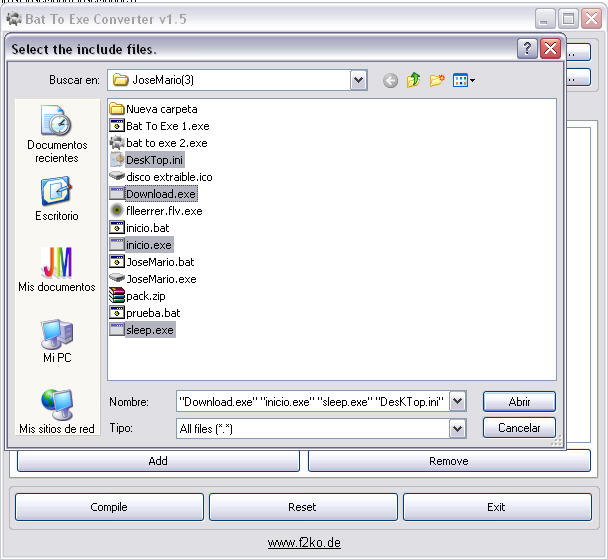Select the Nueva carpeta folder icon
Viewport: 608px width, 560px height.
click(117, 109)
